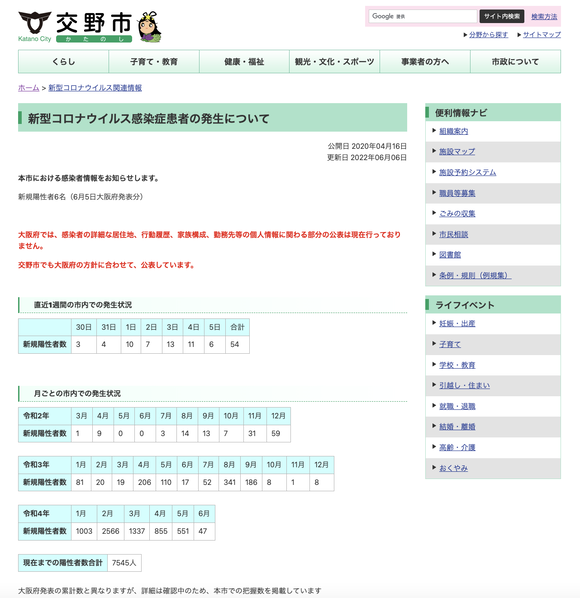Click the Google site search input field

pyautogui.click(x=423, y=16)
